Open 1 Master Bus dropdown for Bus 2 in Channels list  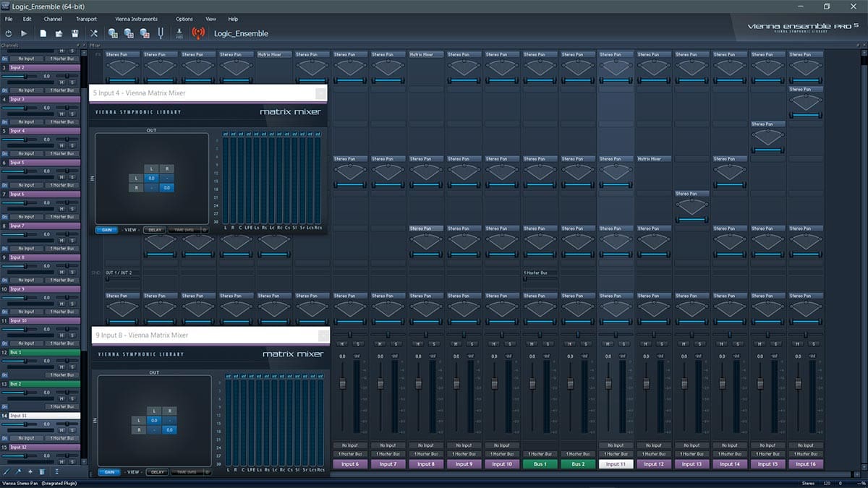tap(62, 406)
